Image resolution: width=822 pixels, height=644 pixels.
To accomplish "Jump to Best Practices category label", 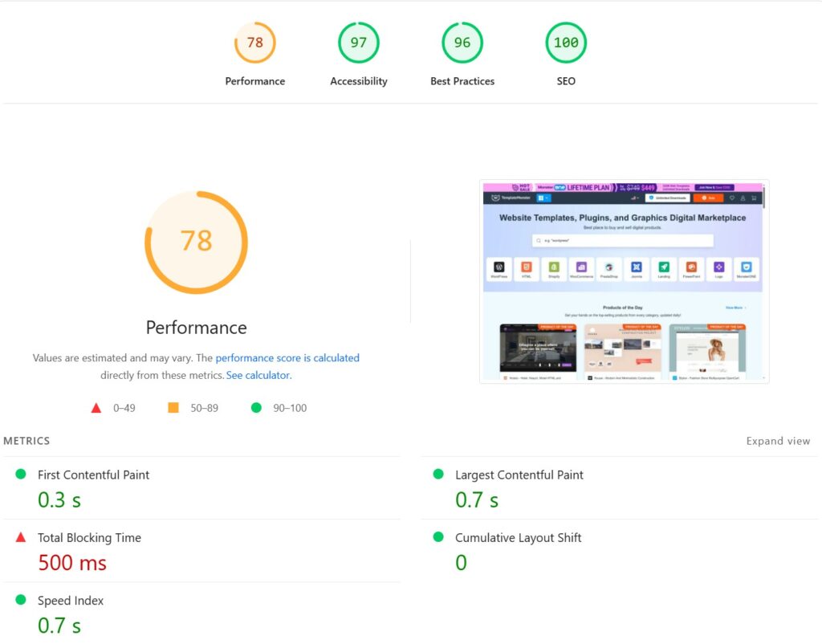I will [x=462, y=81].
